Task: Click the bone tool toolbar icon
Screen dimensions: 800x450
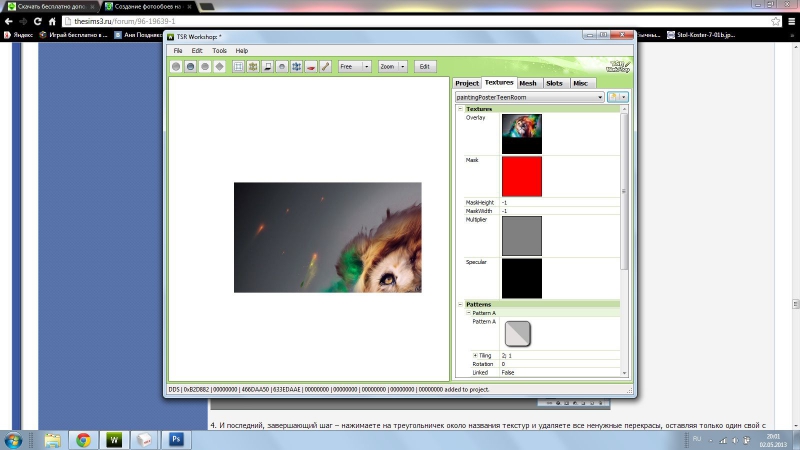Action: (325, 66)
